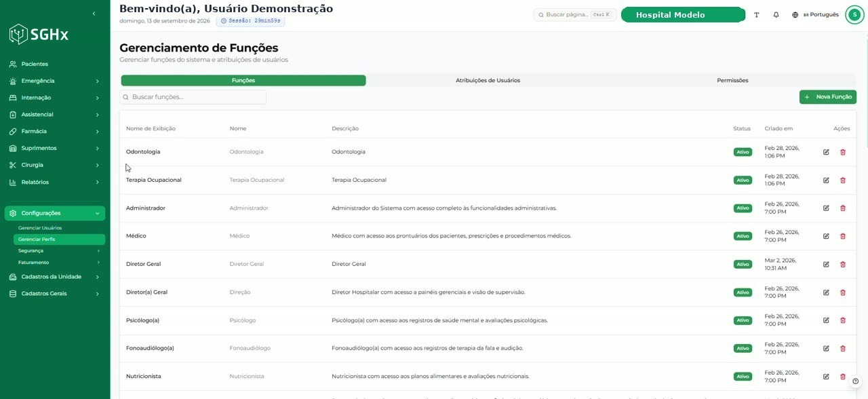Image resolution: width=868 pixels, height=399 pixels.
Task: Focus the Buscar funções search field
Action: tap(193, 97)
